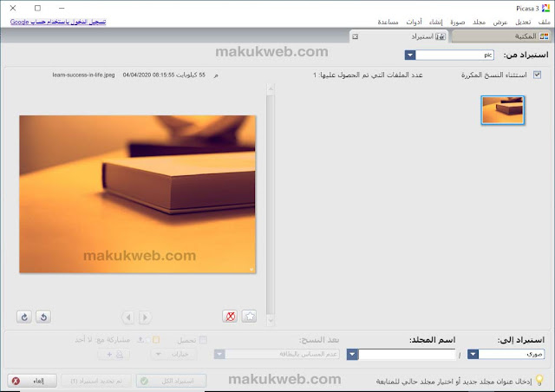Open the مساعدة menu
The image size is (555, 392).
(388, 22)
